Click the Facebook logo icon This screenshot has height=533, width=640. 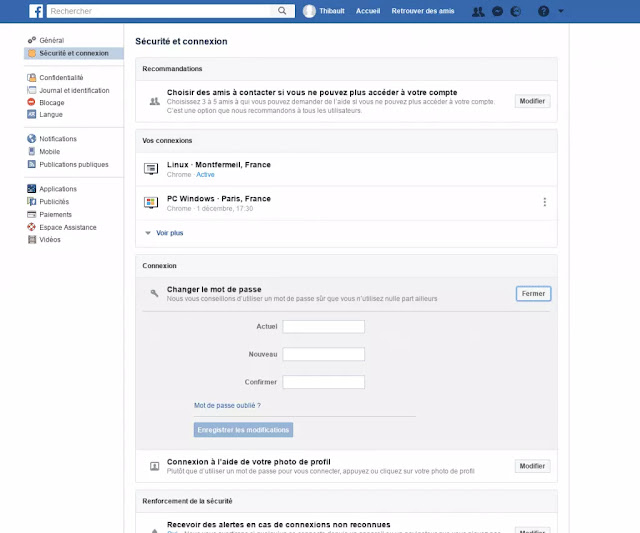click(x=36, y=11)
